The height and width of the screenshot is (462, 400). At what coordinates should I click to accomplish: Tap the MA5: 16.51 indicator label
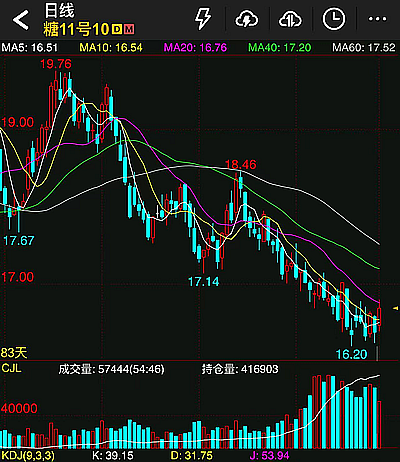pyautogui.click(x=29, y=47)
